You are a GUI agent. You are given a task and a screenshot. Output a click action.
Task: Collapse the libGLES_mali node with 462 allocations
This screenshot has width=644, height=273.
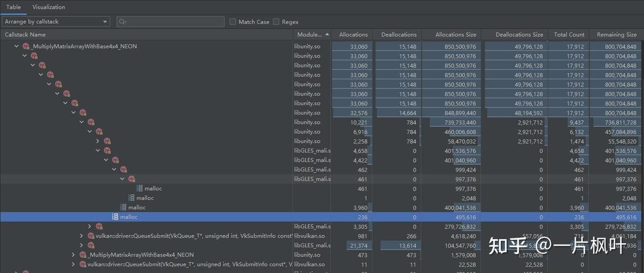pos(114,169)
